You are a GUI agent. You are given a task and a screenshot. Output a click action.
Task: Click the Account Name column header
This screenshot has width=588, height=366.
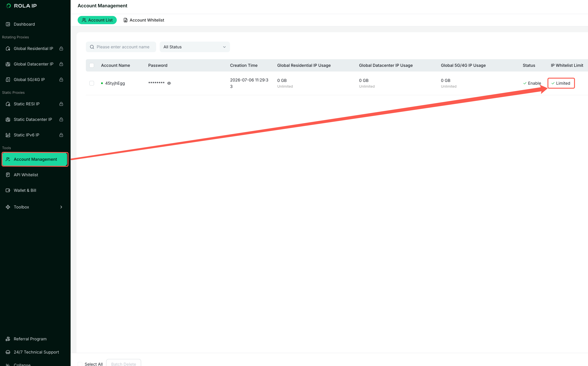point(115,65)
